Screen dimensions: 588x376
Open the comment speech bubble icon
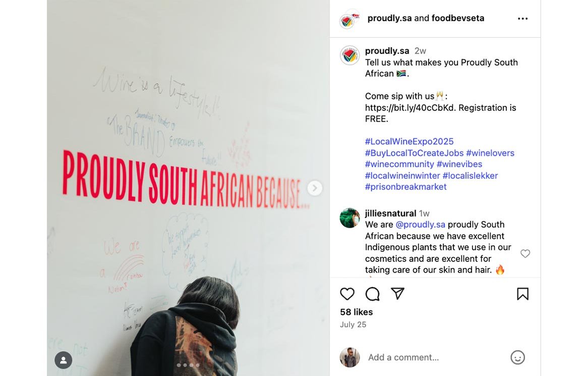[372, 294]
